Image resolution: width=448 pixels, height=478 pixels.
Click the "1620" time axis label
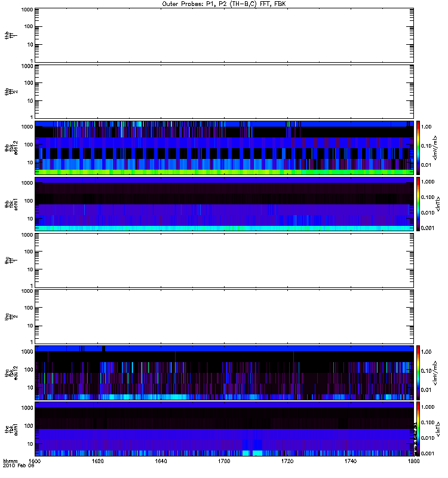pyautogui.click(x=98, y=461)
